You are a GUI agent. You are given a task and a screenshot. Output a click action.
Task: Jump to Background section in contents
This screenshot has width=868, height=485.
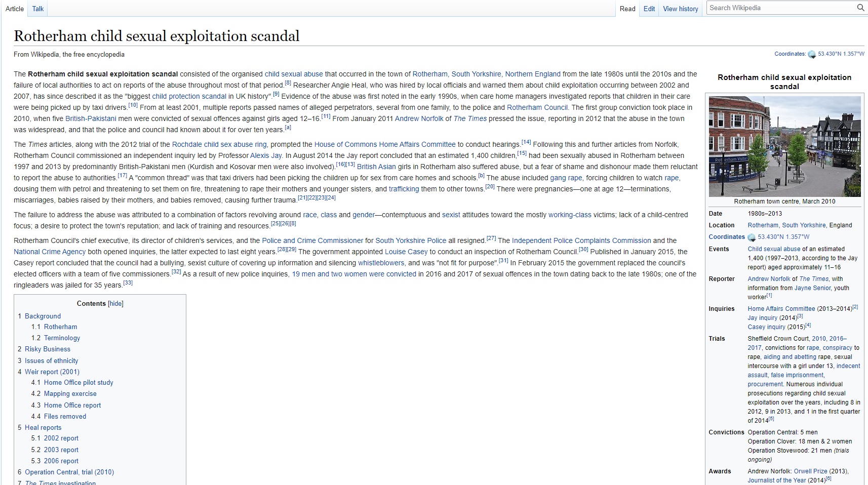pos(43,316)
